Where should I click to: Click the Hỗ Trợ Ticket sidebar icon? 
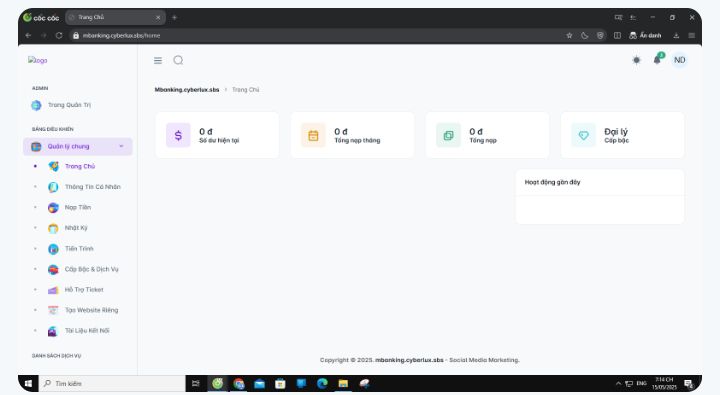pos(53,290)
